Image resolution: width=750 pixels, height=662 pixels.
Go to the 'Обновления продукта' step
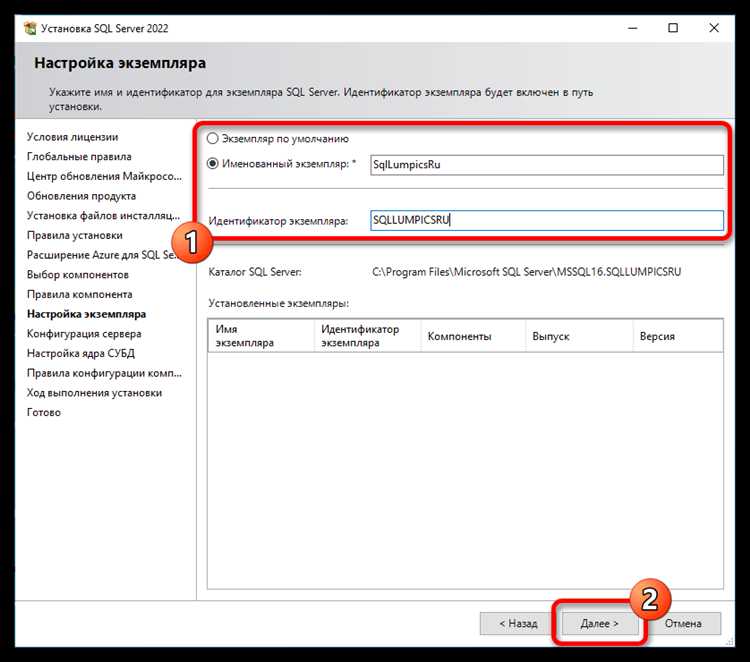[81, 196]
